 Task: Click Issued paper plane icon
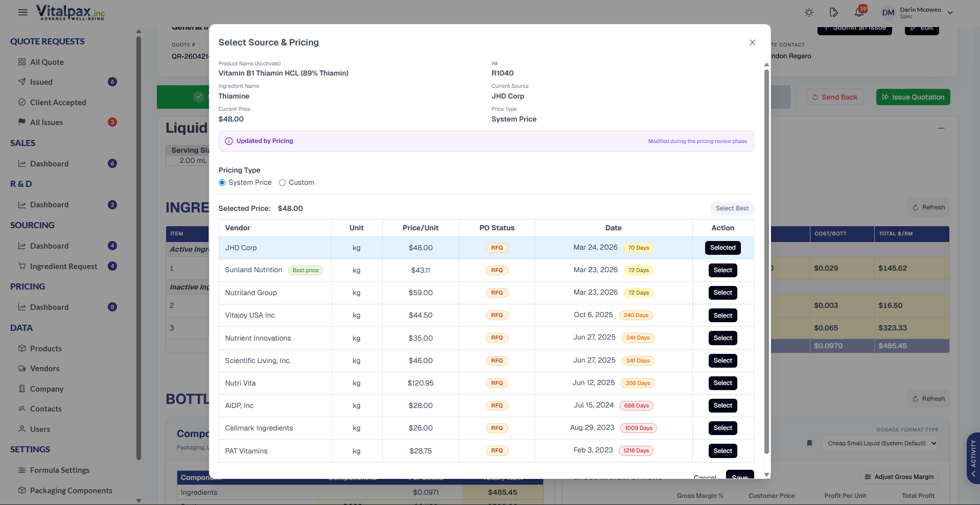click(22, 82)
